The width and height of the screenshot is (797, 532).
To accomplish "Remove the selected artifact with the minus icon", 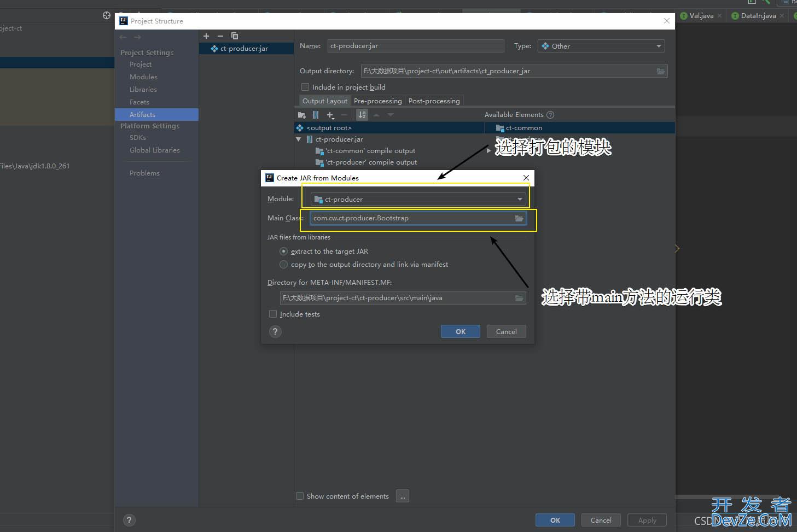I will tap(220, 36).
